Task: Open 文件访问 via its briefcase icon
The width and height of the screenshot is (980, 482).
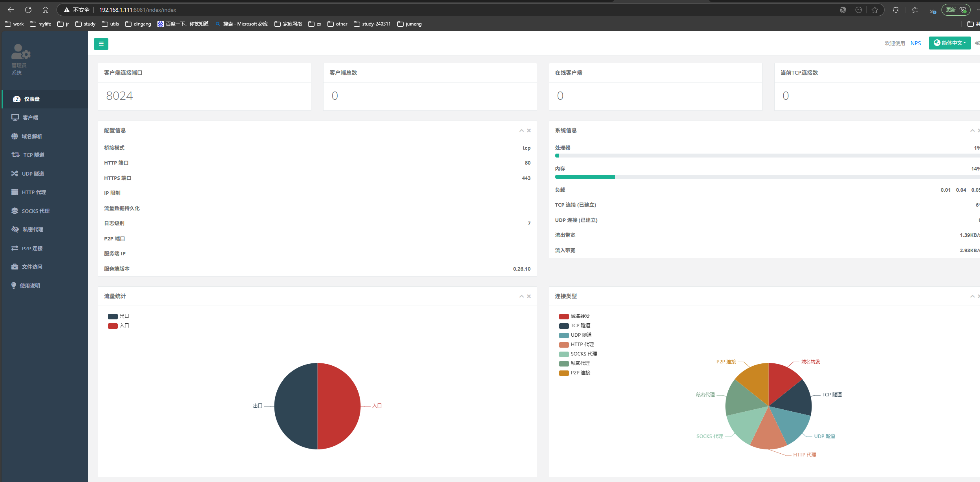Action: 15,267
